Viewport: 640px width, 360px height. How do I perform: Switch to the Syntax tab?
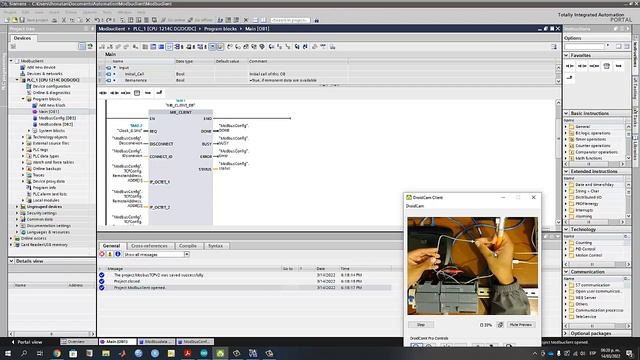click(x=215, y=246)
